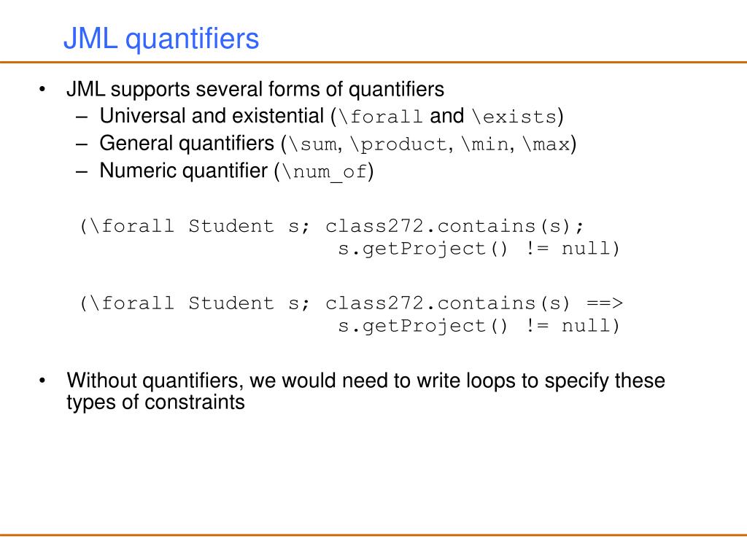747x560 pixels.
Task: Click the \max keyword
Action: [546, 144]
